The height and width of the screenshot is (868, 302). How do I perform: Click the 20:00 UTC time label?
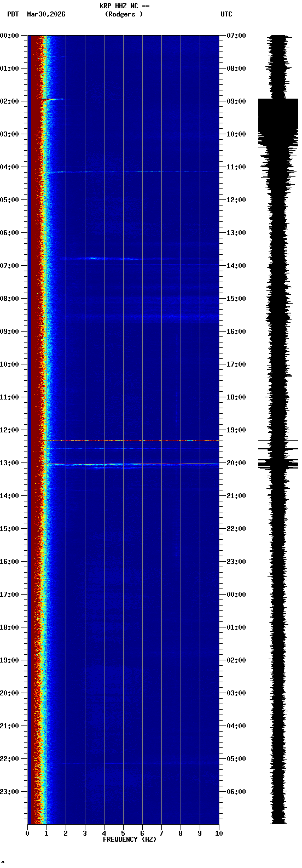click(x=236, y=463)
